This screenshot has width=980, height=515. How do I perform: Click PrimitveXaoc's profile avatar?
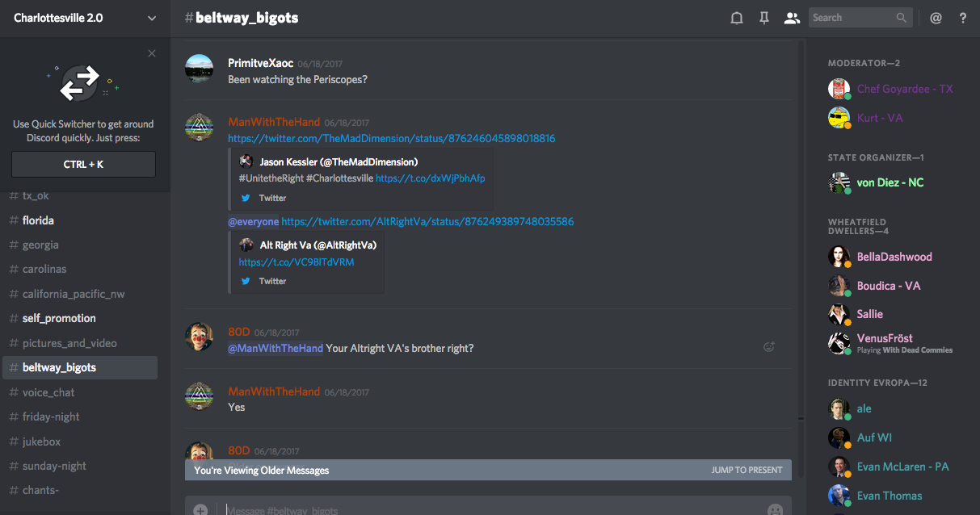(200, 69)
